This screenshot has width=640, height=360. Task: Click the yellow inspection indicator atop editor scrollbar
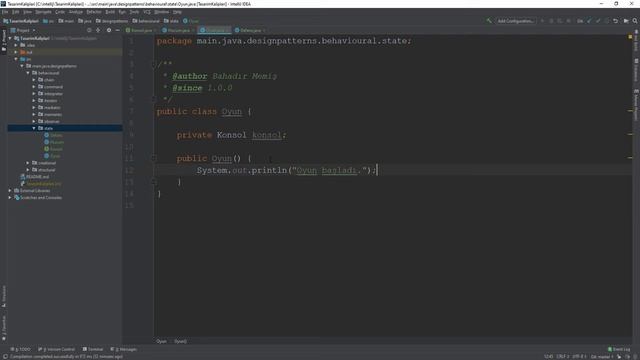point(630,37)
